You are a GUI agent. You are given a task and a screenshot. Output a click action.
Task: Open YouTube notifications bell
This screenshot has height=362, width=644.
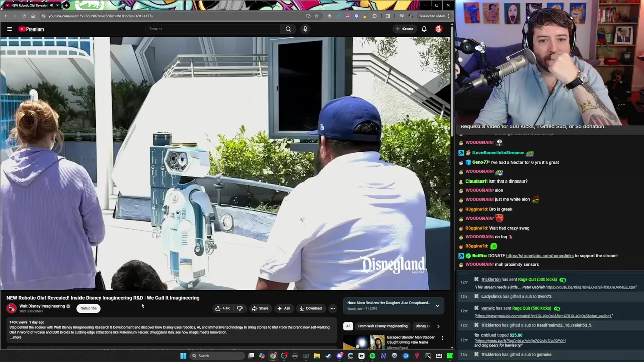point(424,29)
